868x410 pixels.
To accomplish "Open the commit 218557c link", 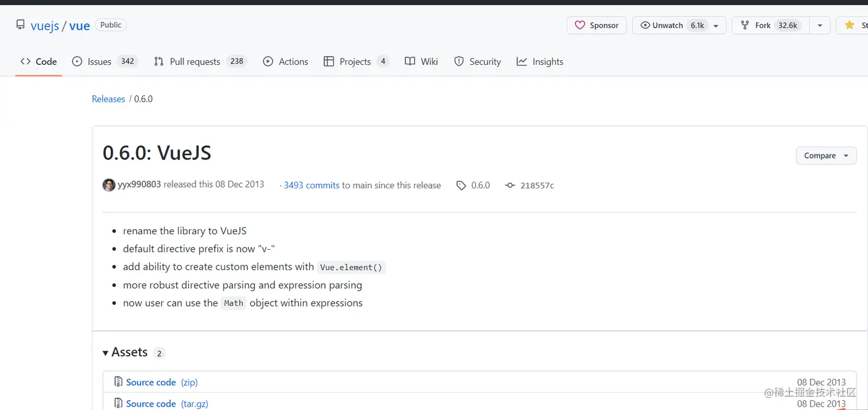I will pos(537,185).
